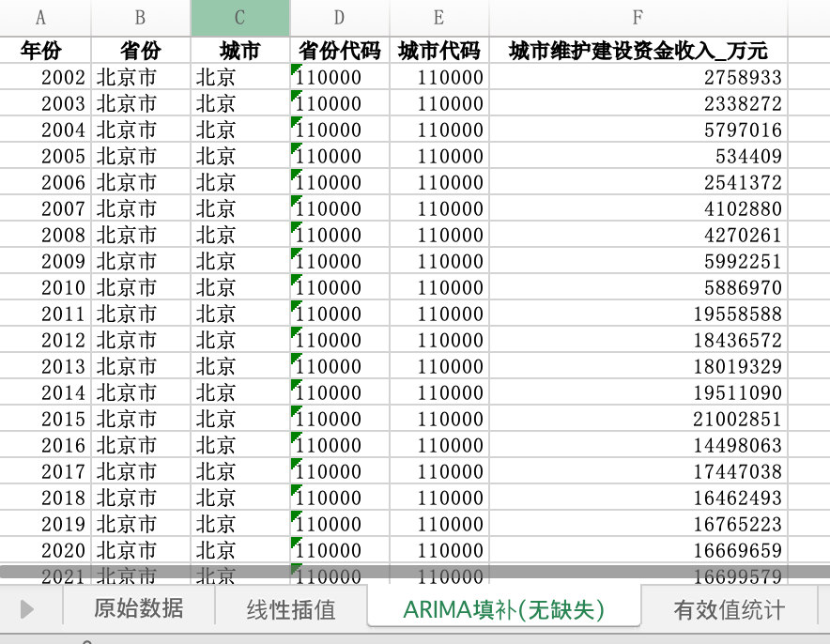Select column F header
The height and width of the screenshot is (644, 830).
tap(638, 18)
